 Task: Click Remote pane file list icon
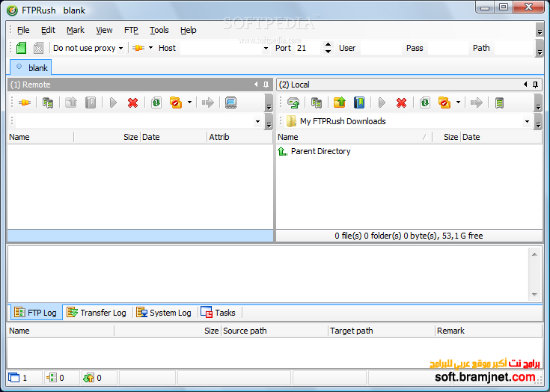click(48, 102)
